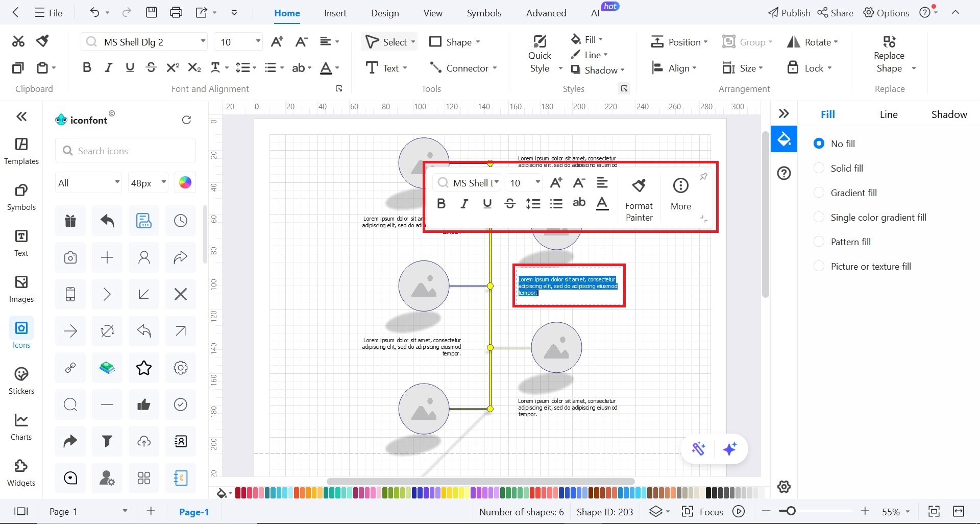Open the ribbon font size dropdown
The image size is (980, 524).
[258, 41]
